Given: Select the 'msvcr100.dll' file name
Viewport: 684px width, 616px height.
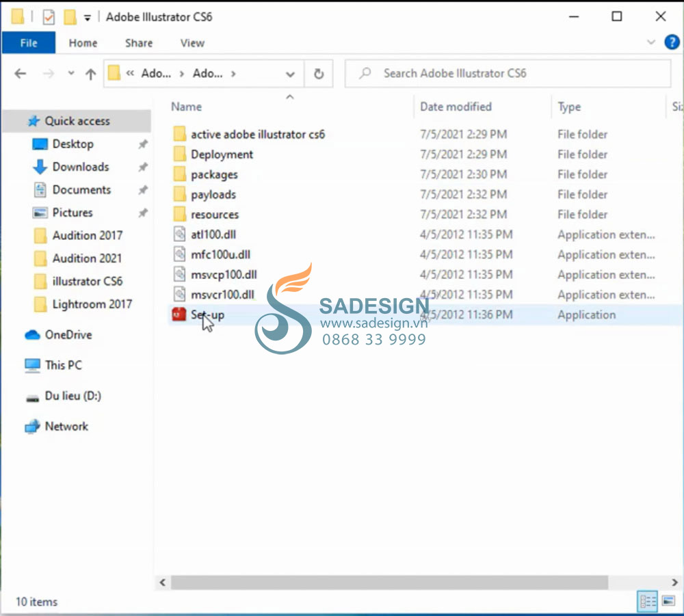Looking at the screenshot, I should pyautogui.click(x=222, y=295).
